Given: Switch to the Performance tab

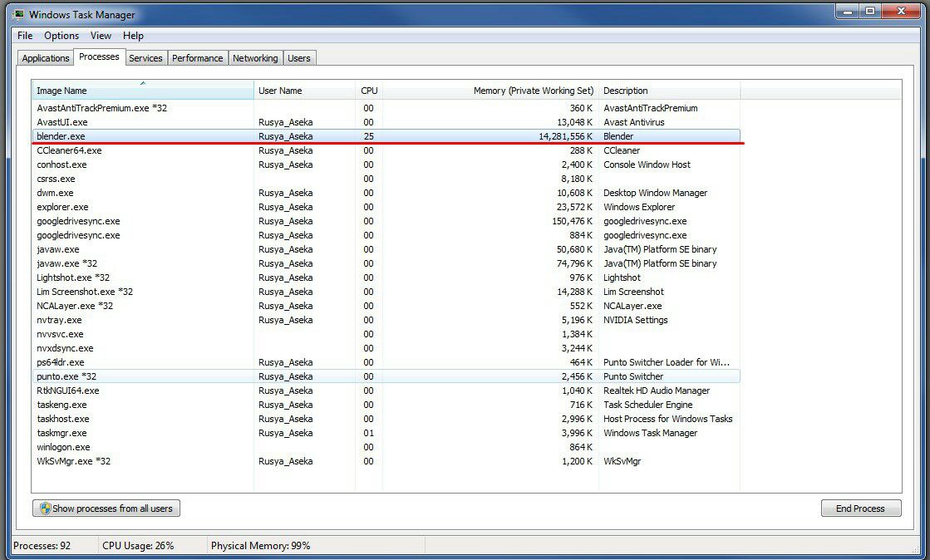Looking at the screenshot, I should [x=198, y=58].
